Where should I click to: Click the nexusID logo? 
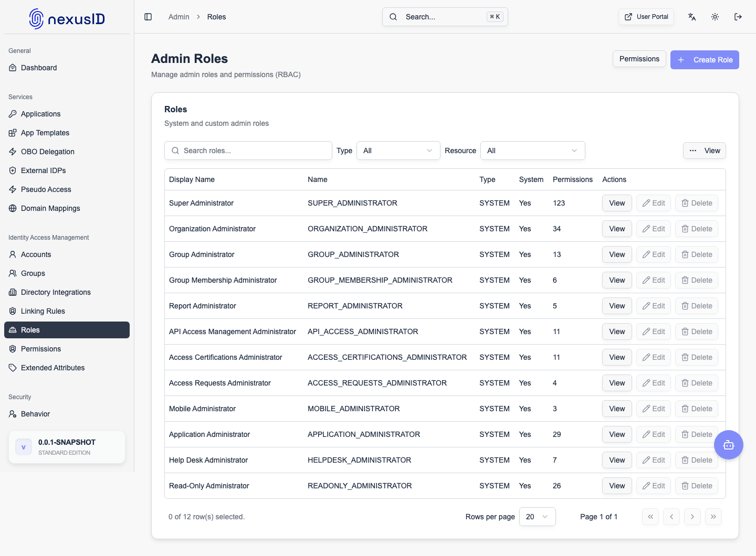pos(67,19)
